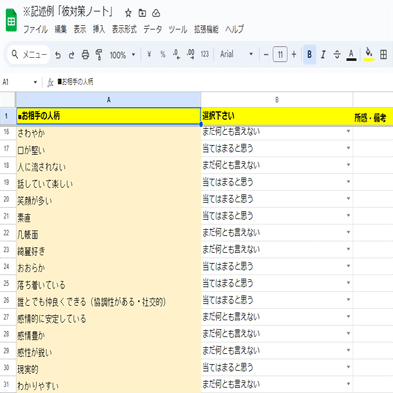
Task: Open dropdown arrow in 人に流されない row
Action: coord(348,165)
